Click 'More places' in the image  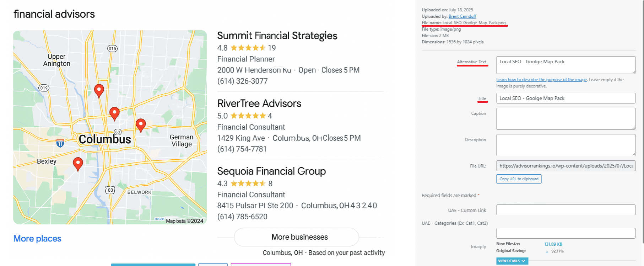tap(37, 239)
